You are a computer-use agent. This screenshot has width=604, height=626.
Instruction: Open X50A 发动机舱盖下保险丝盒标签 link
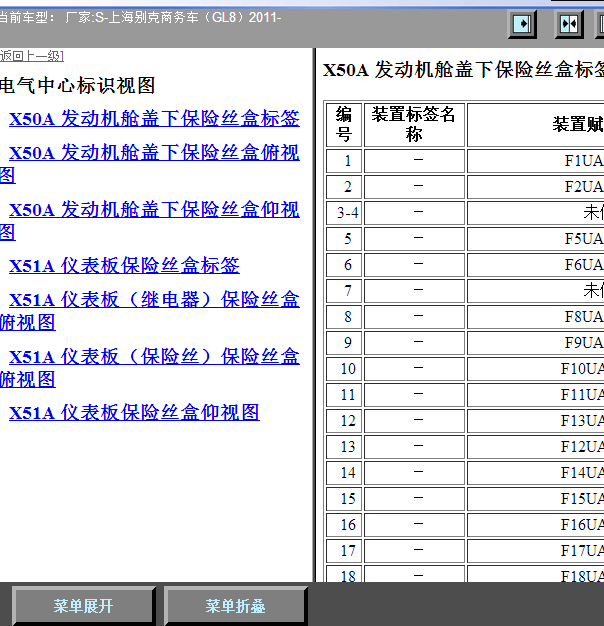tap(154, 119)
